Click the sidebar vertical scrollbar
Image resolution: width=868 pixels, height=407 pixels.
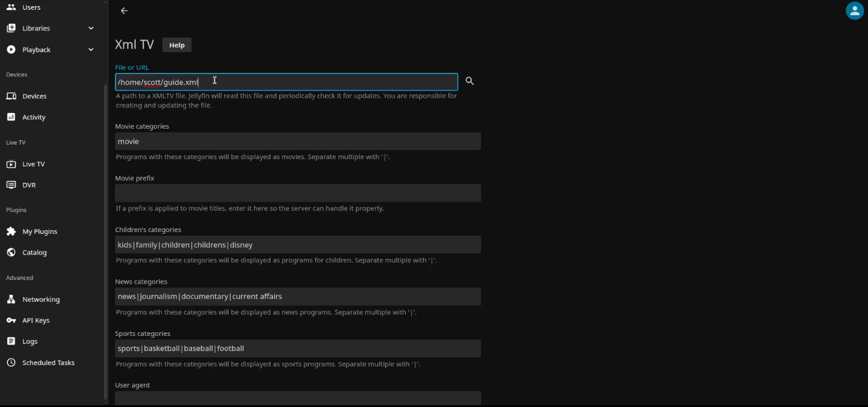coord(106,243)
